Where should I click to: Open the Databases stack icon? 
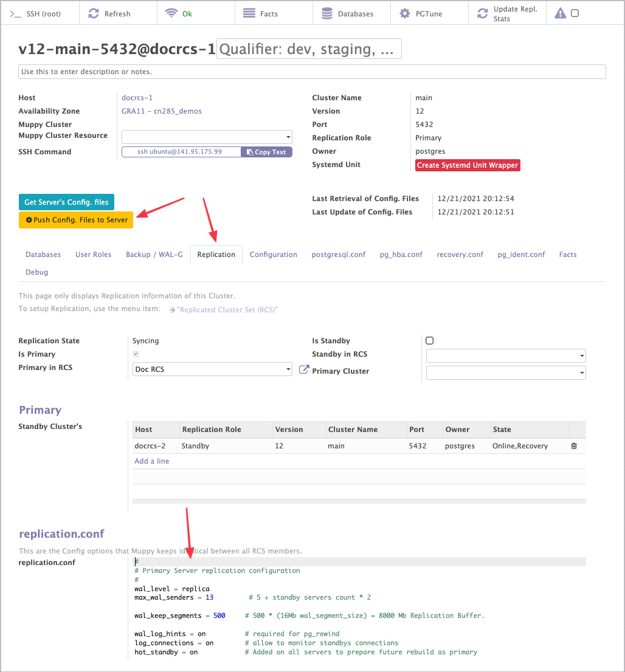pos(327,13)
